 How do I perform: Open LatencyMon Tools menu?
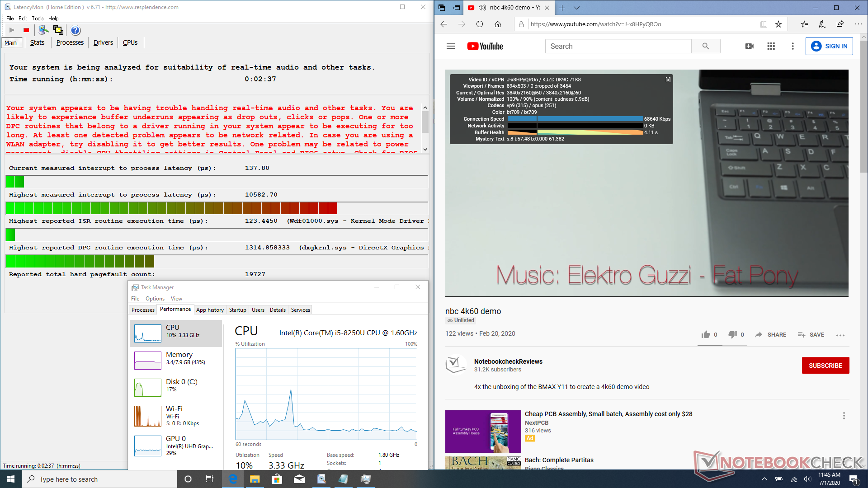pyautogui.click(x=38, y=19)
